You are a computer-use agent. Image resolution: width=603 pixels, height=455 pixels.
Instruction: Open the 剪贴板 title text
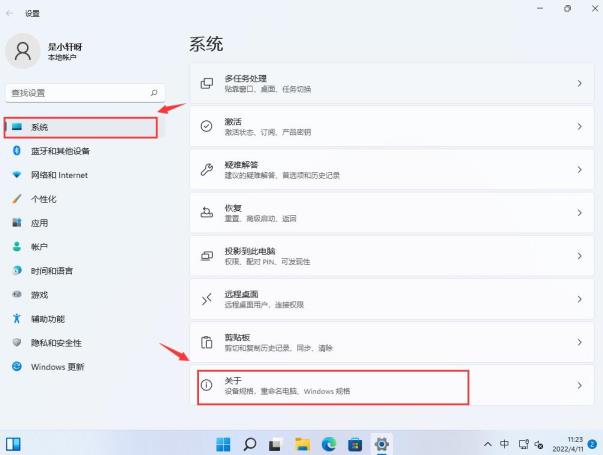click(237, 337)
